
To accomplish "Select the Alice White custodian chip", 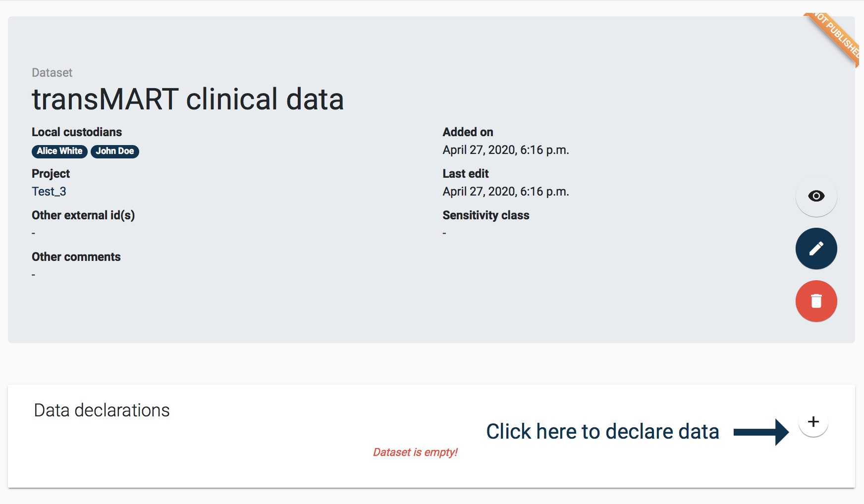I will pyautogui.click(x=59, y=151).
